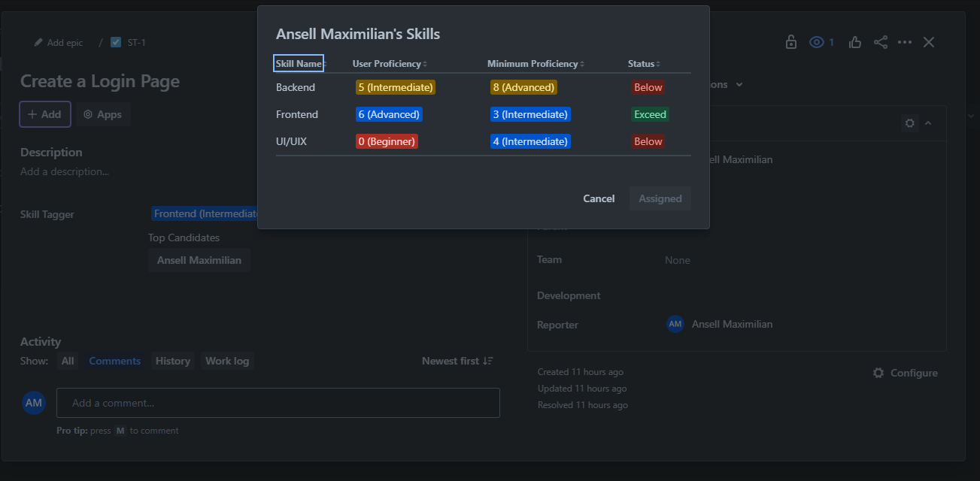Click the Add a comment field
980x481 pixels.
pos(278,403)
